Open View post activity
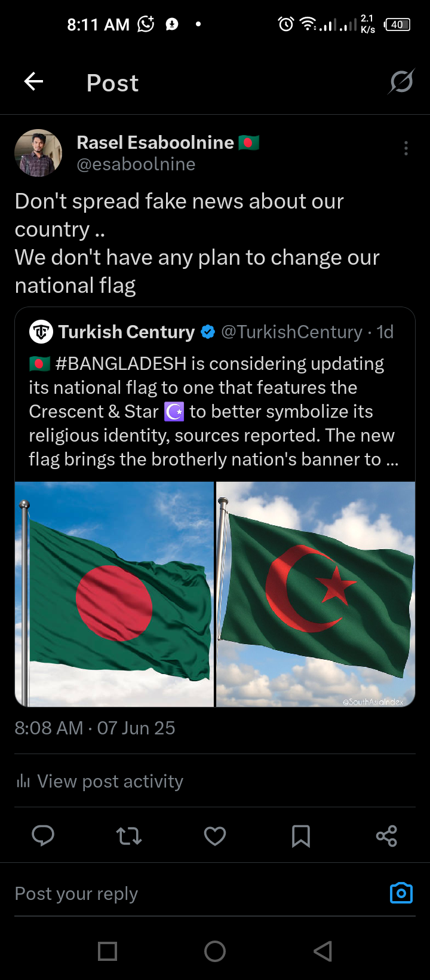The image size is (430, 980). 100,781
